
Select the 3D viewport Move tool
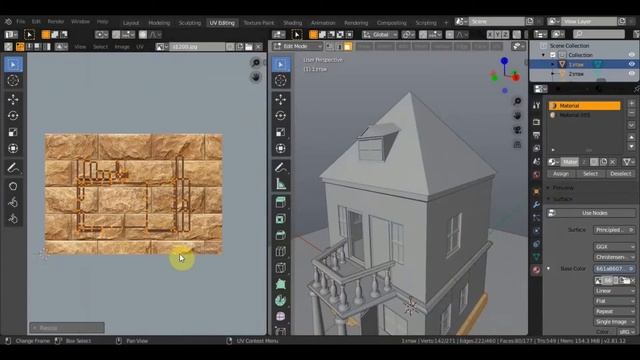[x=280, y=100]
